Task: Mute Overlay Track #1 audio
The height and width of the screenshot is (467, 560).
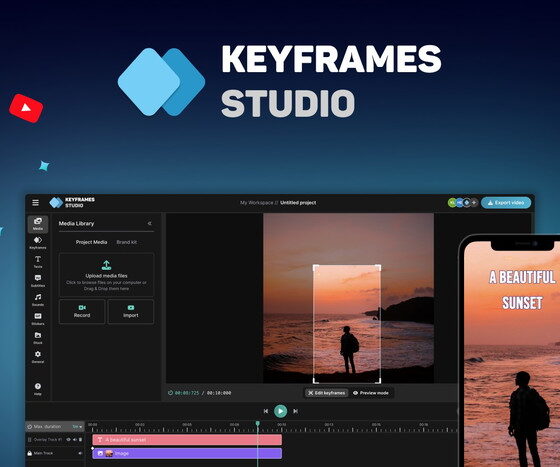Action: (75, 440)
